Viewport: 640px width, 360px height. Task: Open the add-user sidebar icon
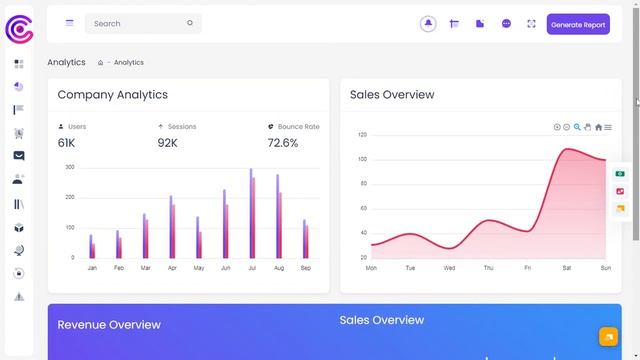(18, 179)
